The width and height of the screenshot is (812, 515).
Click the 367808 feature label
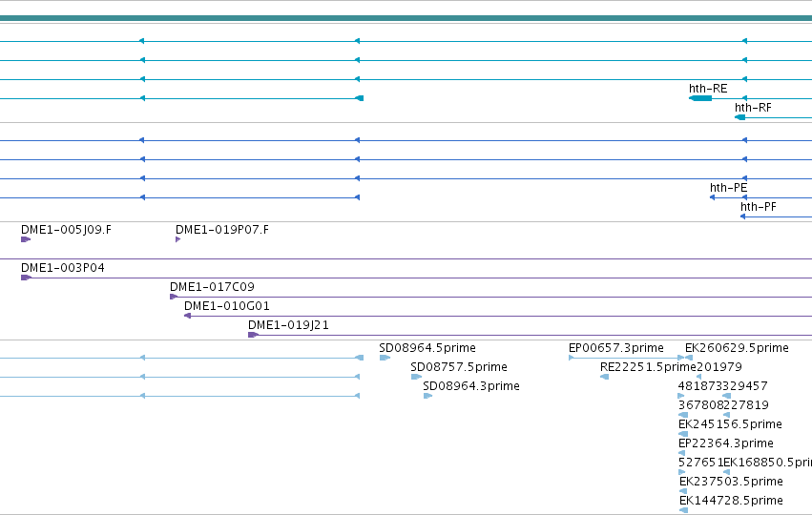(700, 404)
